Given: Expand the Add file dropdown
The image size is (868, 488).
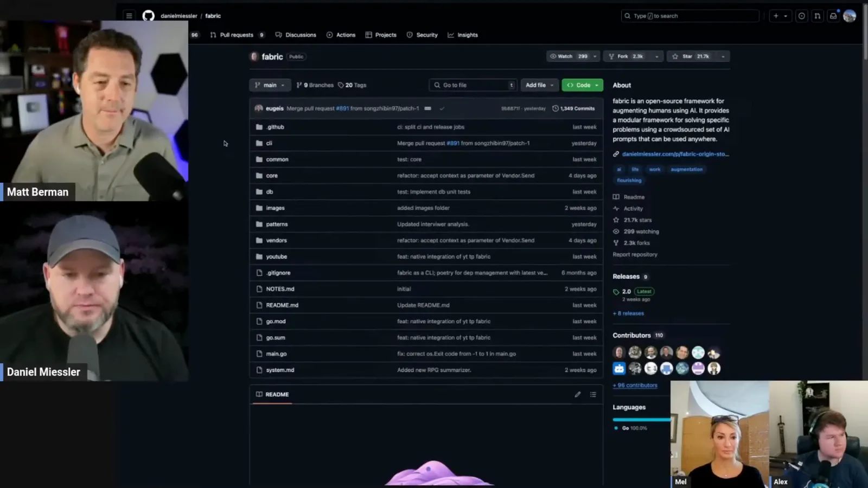Looking at the screenshot, I should (x=539, y=85).
